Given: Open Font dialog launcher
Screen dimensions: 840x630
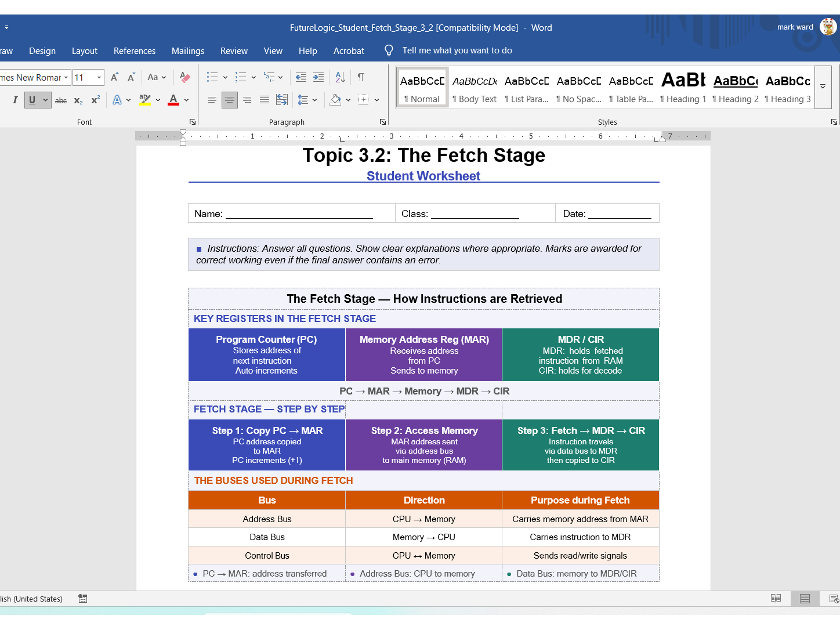Looking at the screenshot, I should pyautogui.click(x=193, y=122).
